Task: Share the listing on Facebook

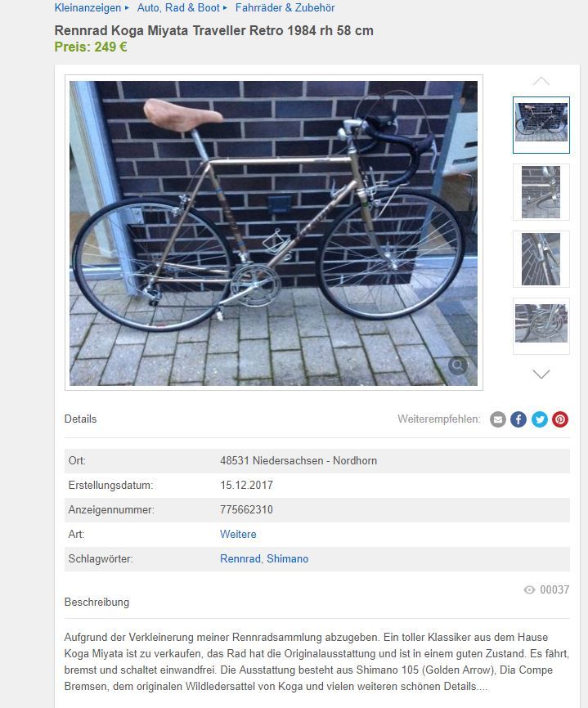Action: coord(518,419)
